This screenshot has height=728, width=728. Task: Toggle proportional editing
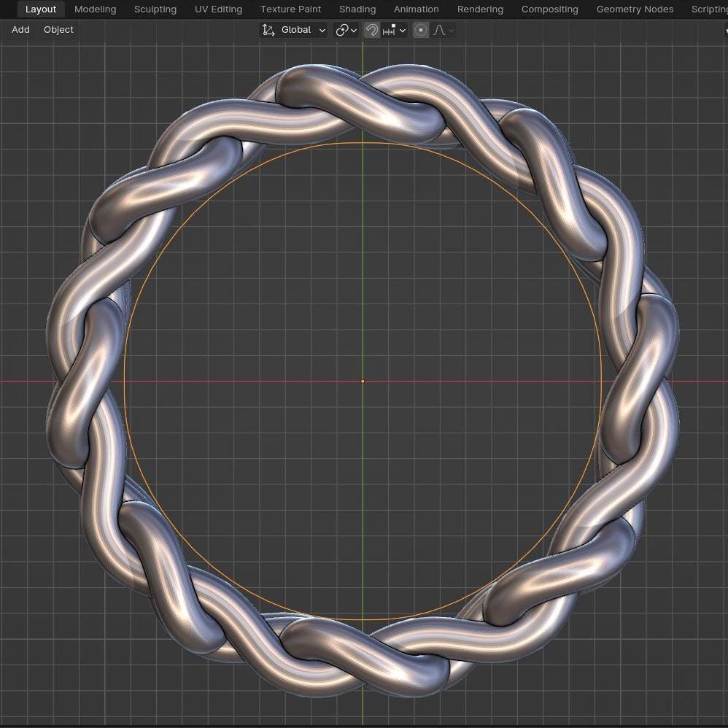[x=421, y=30]
